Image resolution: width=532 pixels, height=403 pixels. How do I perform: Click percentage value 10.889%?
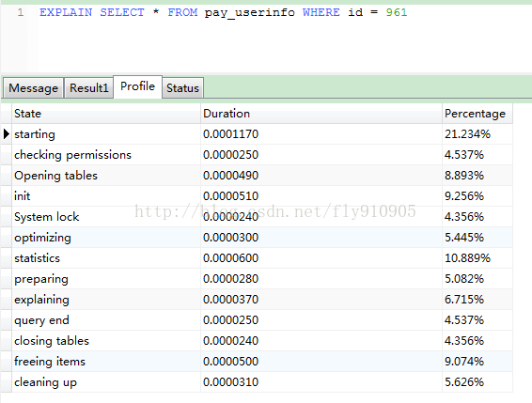point(467,258)
